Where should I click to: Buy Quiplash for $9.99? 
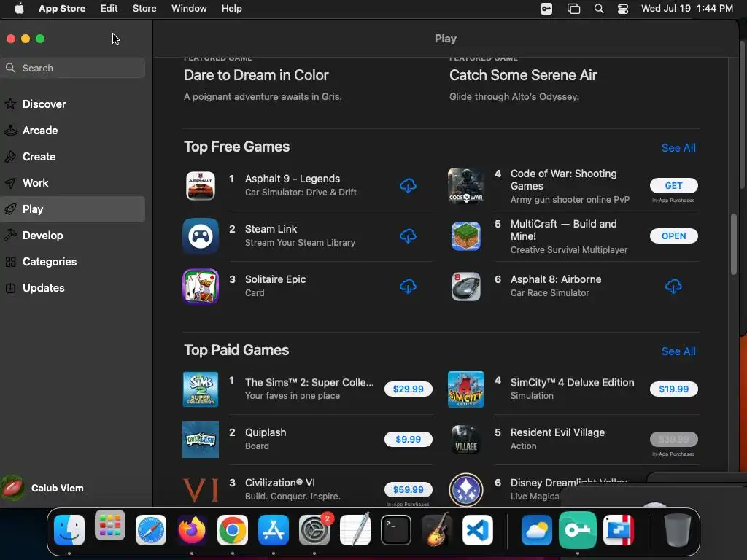409,439
